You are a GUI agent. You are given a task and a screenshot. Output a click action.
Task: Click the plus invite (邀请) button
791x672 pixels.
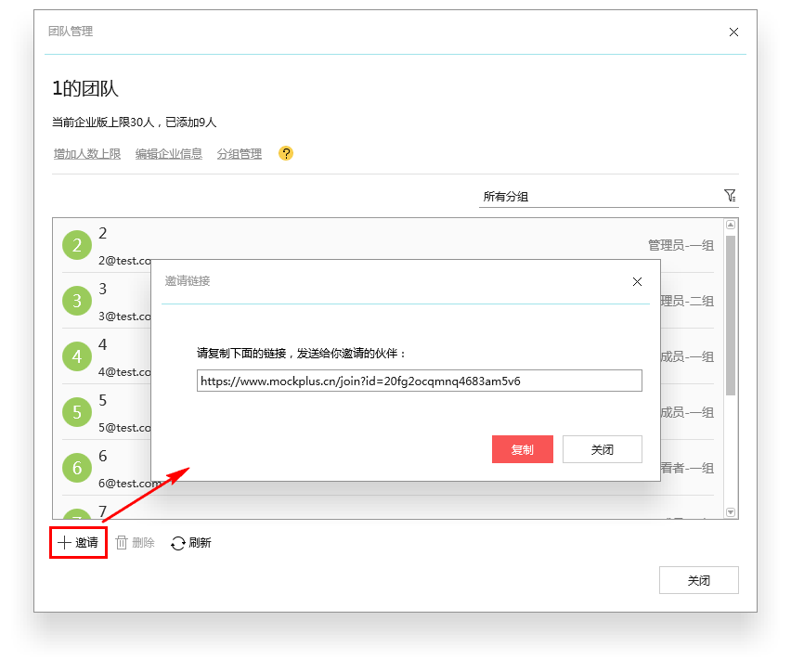78,543
